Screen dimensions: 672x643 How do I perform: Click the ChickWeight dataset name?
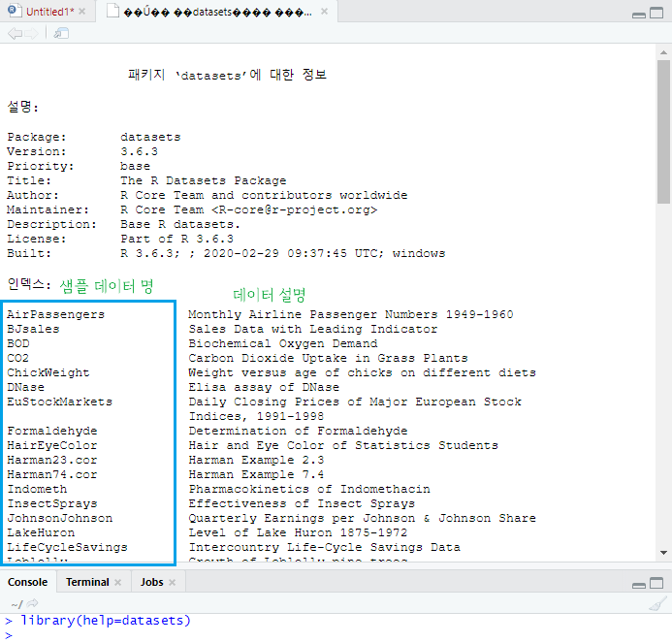48,373
